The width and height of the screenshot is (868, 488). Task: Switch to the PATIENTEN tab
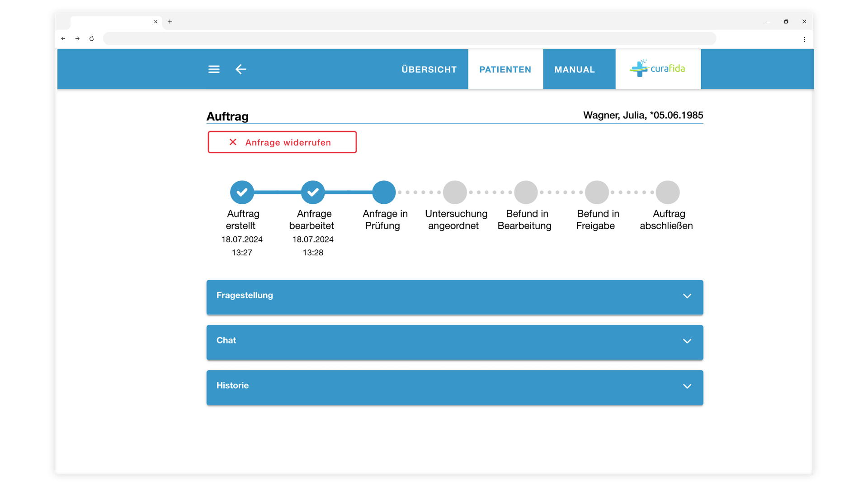[505, 69]
